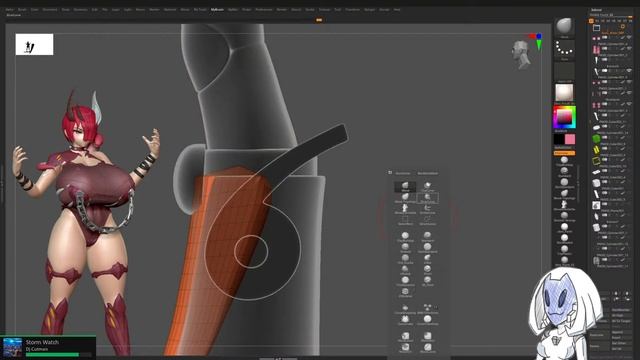Open the Help menu at end of menu bar
The width and height of the screenshot is (640, 360).
(x=397, y=9)
